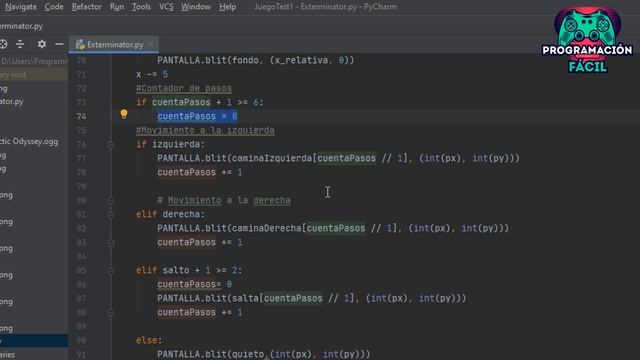The height and width of the screenshot is (360, 640).
Task: Click the yellow lightbulb quick-fix icon
Action: pos(124,114)
